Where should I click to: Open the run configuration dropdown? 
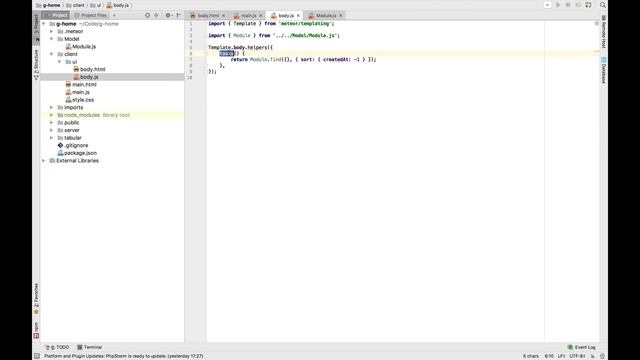[x=547, y=5]
